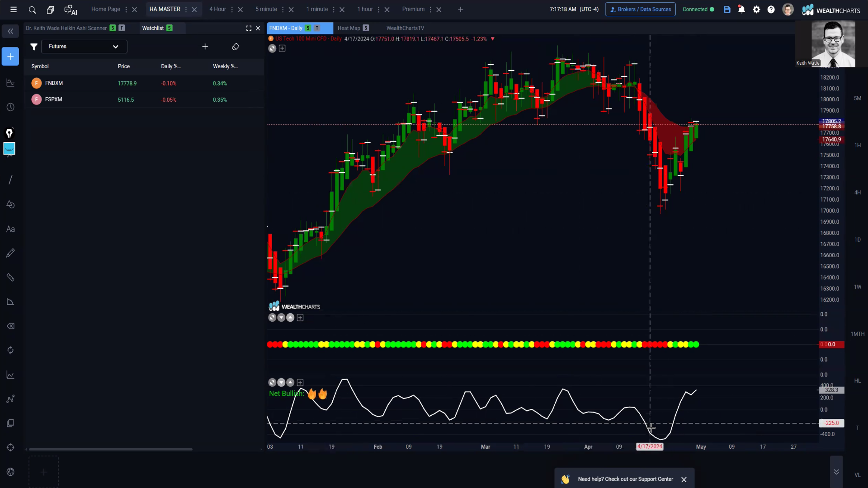This screenshot has height=488, width=868.
Task: Open the AI assistant icon
Action: coord(71,9)
